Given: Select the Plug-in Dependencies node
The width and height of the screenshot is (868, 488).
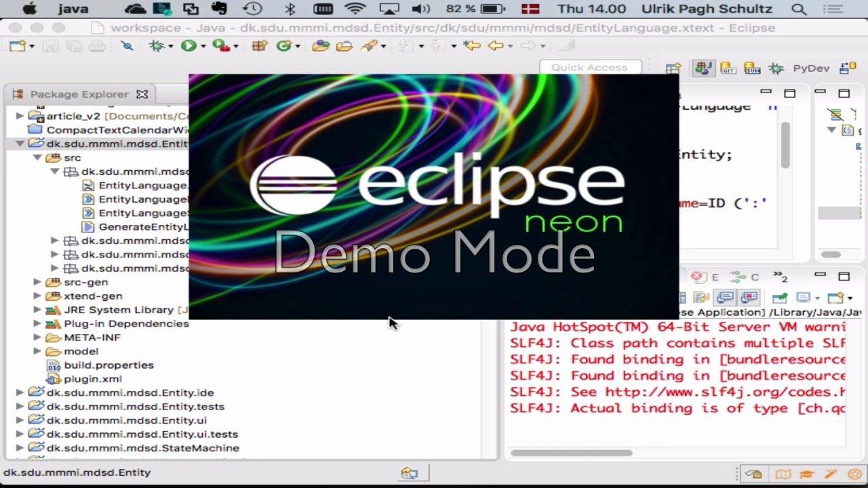Looking at the screenshot, I should [117, 323].
